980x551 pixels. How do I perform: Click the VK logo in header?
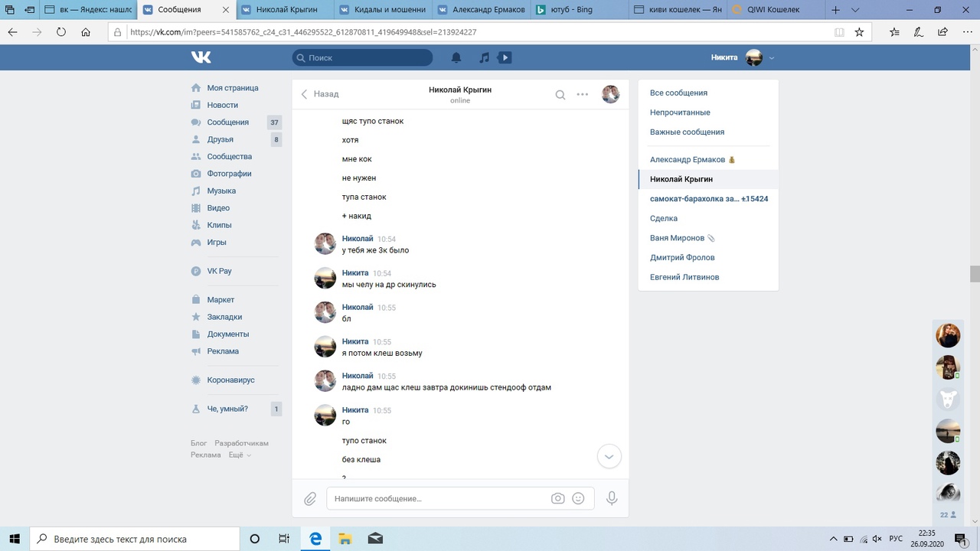(x=201, y=57)
